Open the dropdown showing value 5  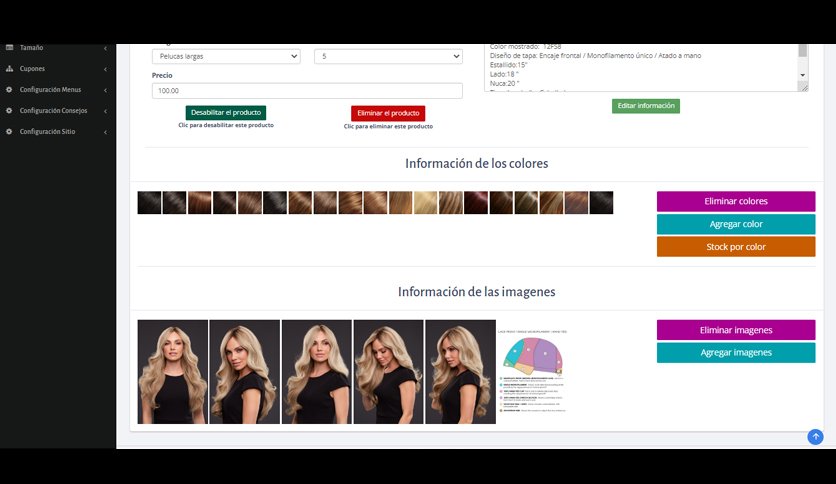click(x=388, y=57)
